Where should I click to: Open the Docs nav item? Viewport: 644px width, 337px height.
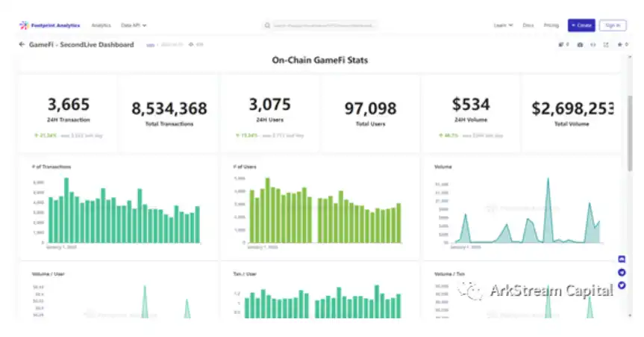[528, 25]
